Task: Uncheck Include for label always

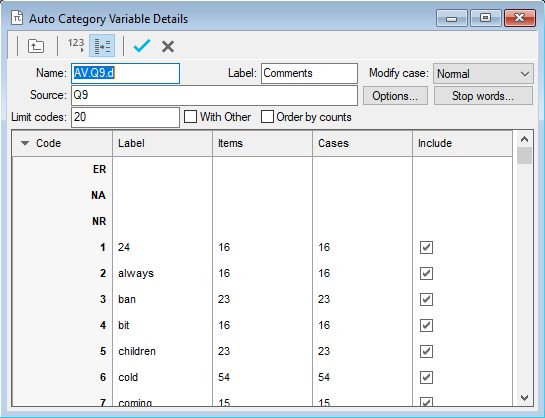Action: (426, 273)
